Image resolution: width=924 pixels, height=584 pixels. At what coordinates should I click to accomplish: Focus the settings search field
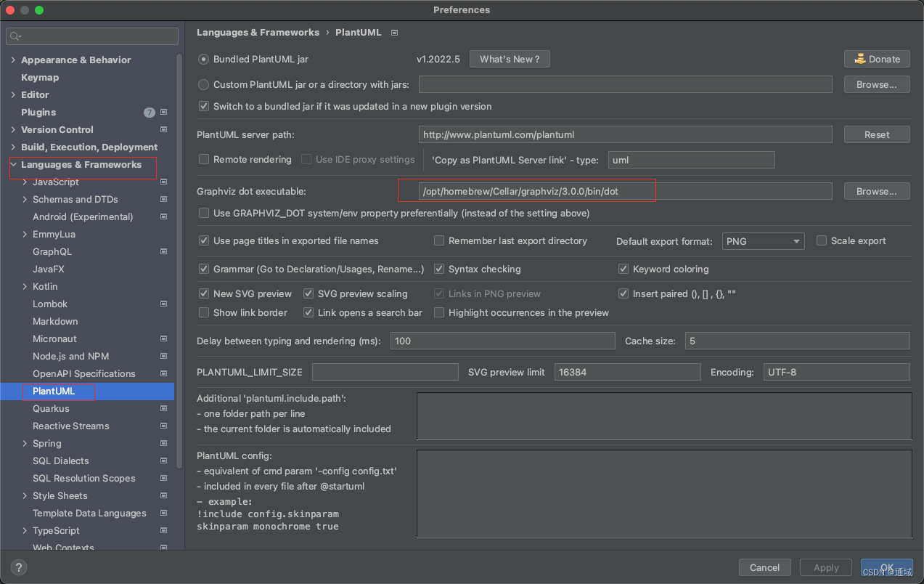coord(92,36)
